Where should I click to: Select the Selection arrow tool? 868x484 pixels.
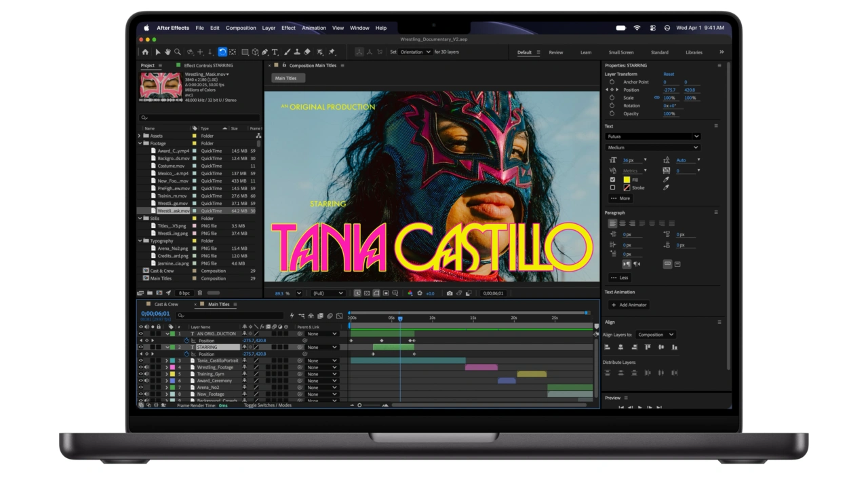click(158, 52)
